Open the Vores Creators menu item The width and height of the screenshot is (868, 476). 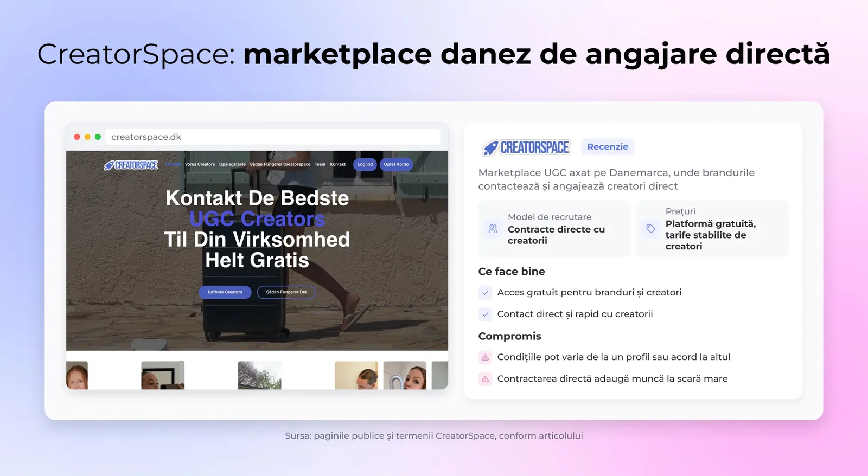[x=200, y=164]
